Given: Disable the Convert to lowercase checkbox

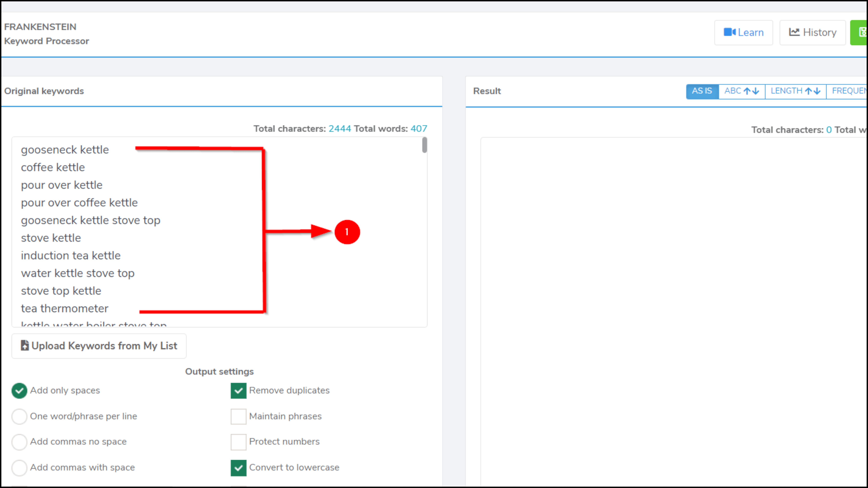Looking at the screenshot, I should point(238,467).
